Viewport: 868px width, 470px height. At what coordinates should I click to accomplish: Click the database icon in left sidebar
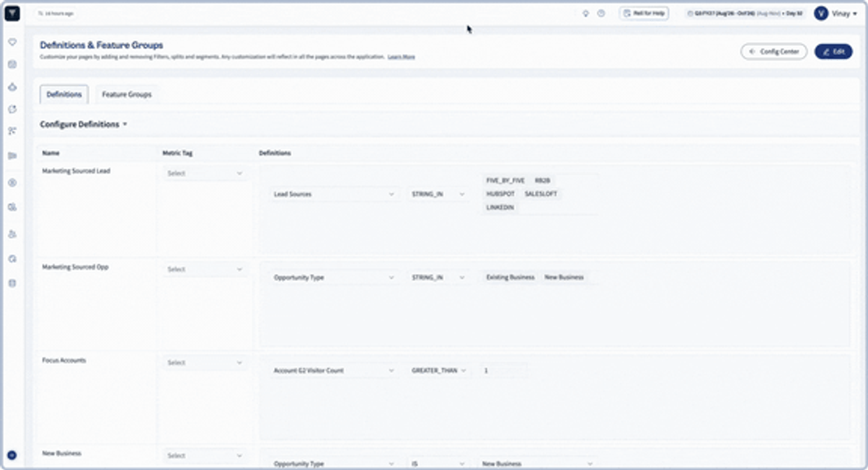pyautogui.click(x=12, y=283)
